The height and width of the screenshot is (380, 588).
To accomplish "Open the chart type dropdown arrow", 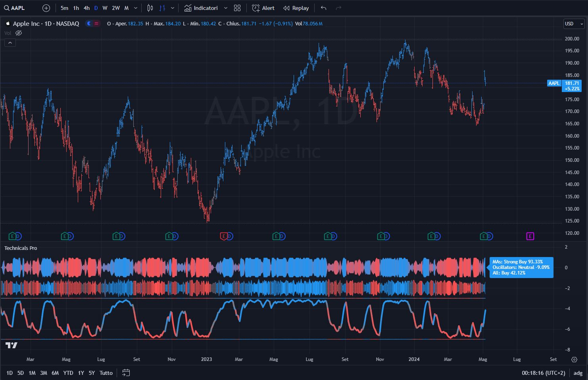I will tap(172, 8).
